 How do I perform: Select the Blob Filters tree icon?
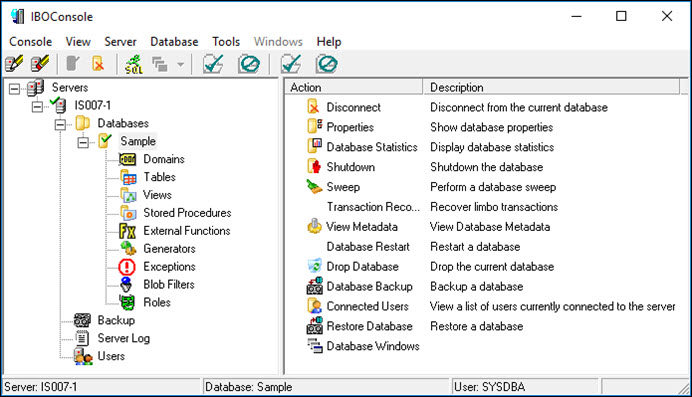coord(126,285)
